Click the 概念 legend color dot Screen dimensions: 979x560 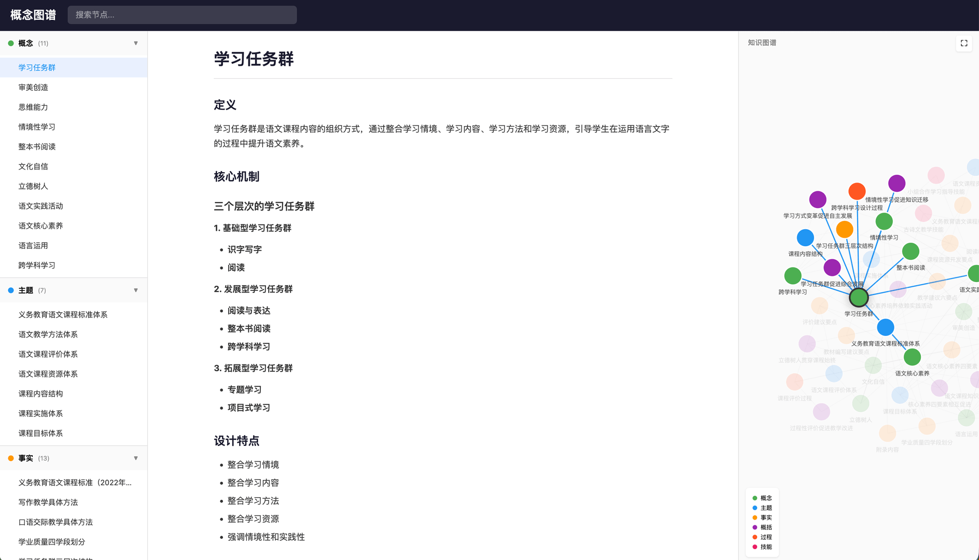755,498
